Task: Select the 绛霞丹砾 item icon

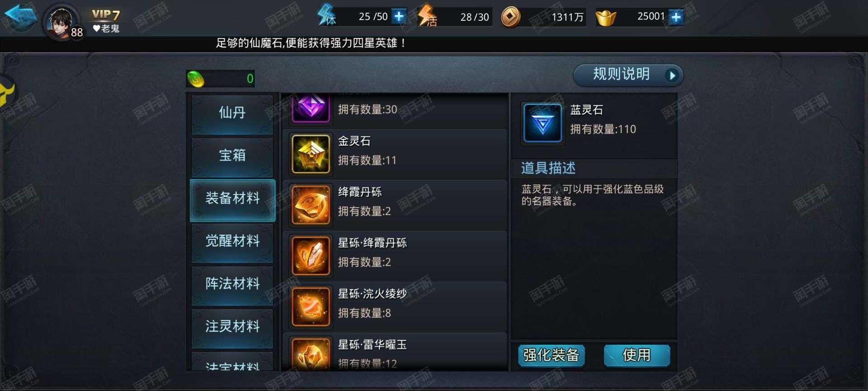Action: coord(311,205)
